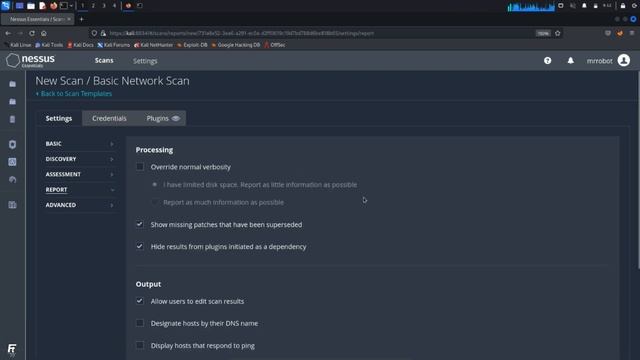
Task: Click the Nessus logo
Action: click(31, 60)
